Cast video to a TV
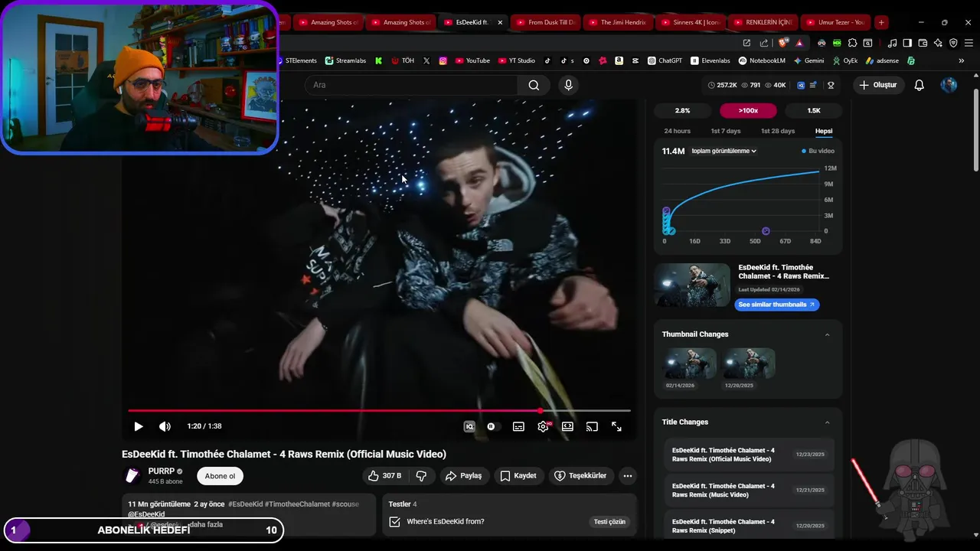Image resolution: width=980 pixels, height=551 pixels. (x=592, y=426)
